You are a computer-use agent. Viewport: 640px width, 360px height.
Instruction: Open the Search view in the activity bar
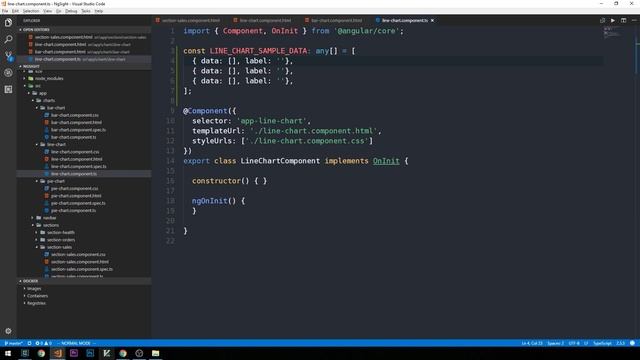[8, 39]
